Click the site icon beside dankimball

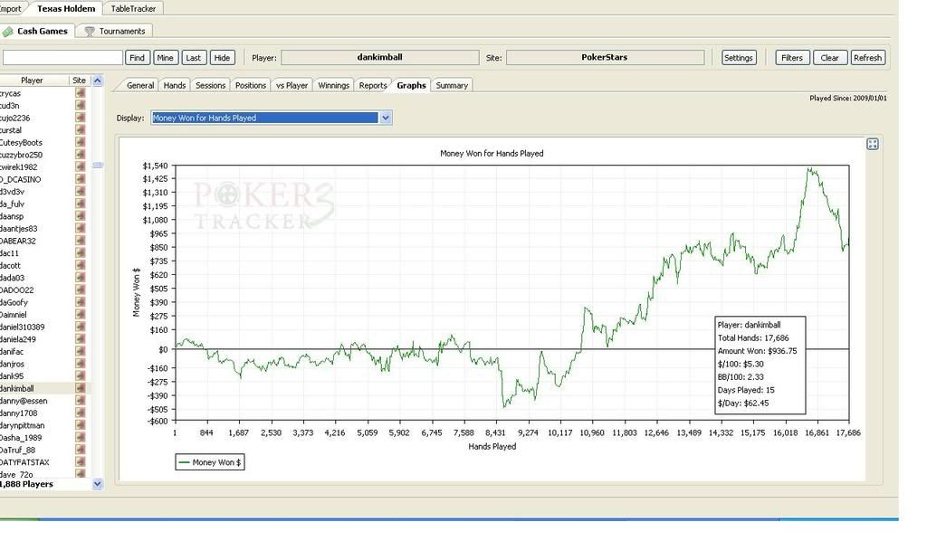coord(80,388)
